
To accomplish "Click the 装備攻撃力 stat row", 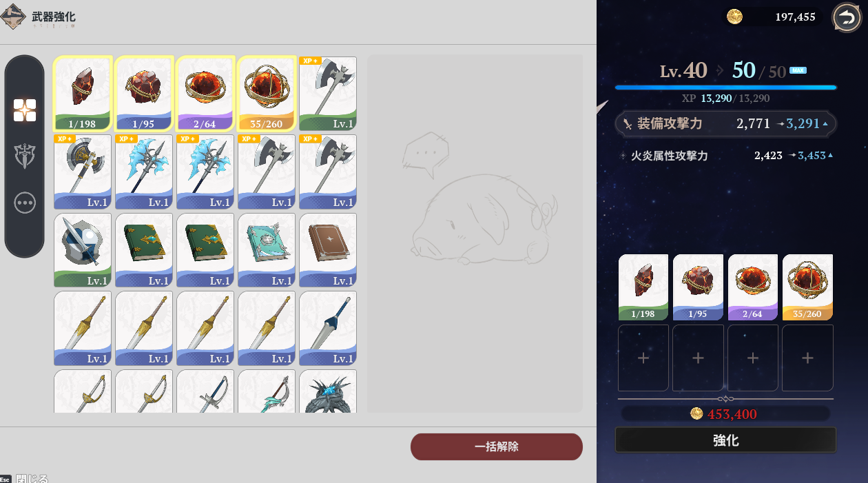I will 725,124.
